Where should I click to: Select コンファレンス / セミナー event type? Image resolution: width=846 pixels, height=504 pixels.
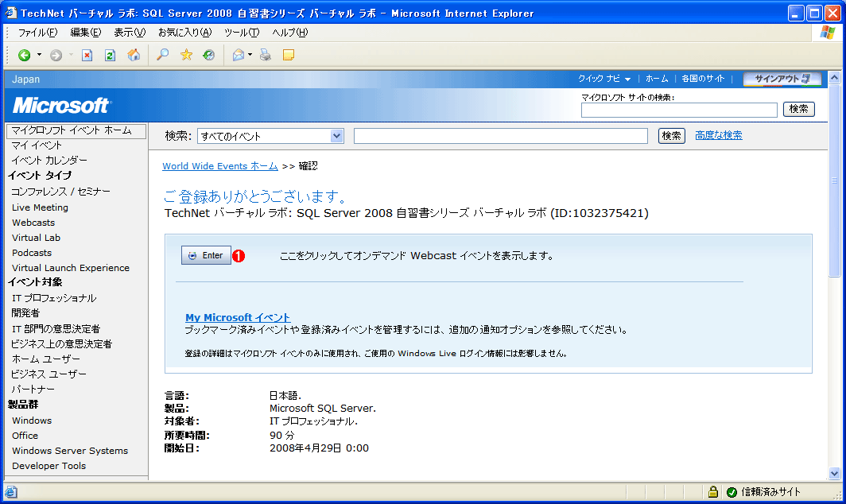pyautogui.click(x=61, y=192)
